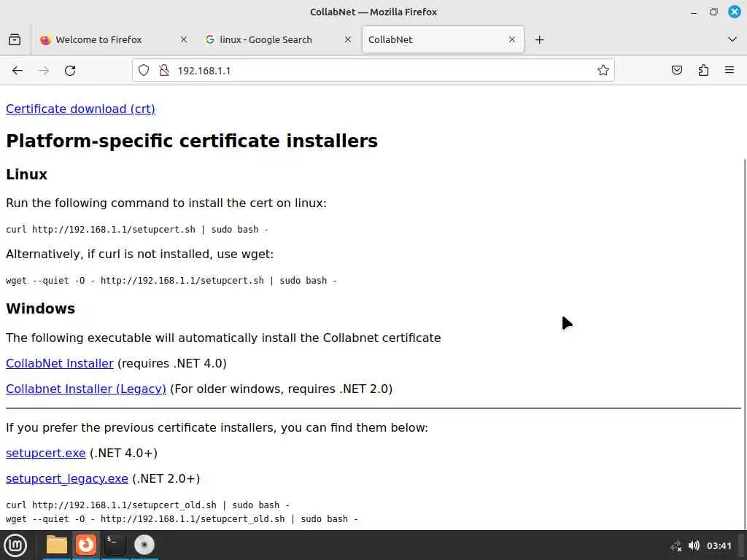
Task: Click the disc icon in the taskbar
Action: [x=144, y=545]
